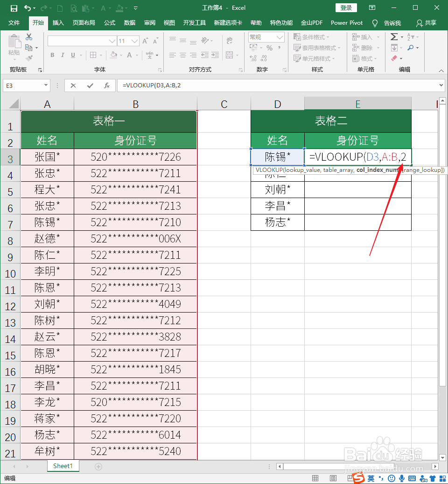Image resolution: width=448 pixels, height=484 pixels.
Task: Click the Merge and Center icon
Action: [x=230, y=55]
